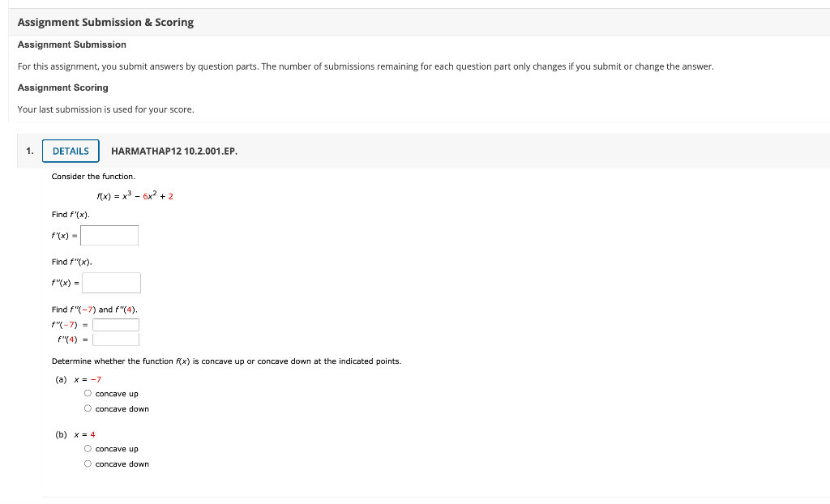
Task: Select concave down for x = 4
Action: (88, 463)
